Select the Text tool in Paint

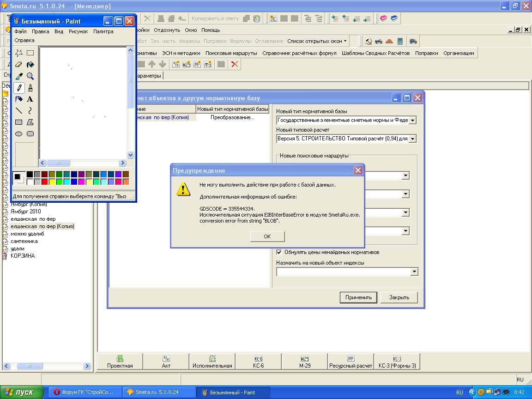tap(30, 99)
